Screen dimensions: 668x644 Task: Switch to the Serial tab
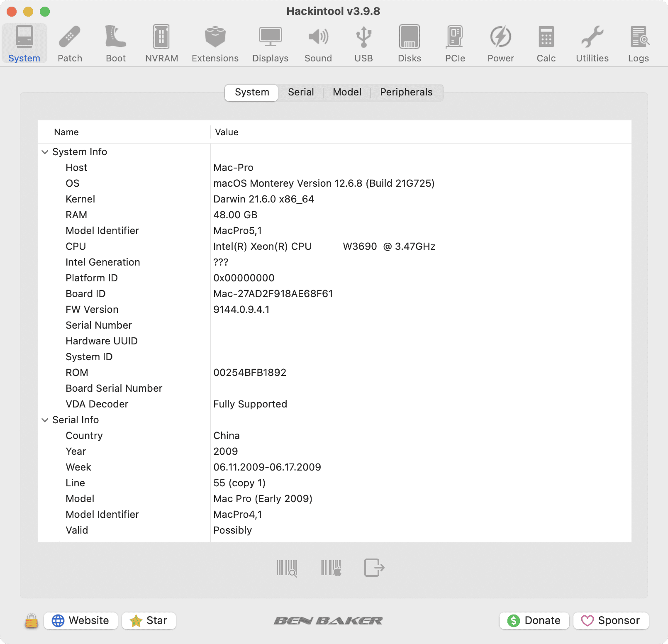301,92
